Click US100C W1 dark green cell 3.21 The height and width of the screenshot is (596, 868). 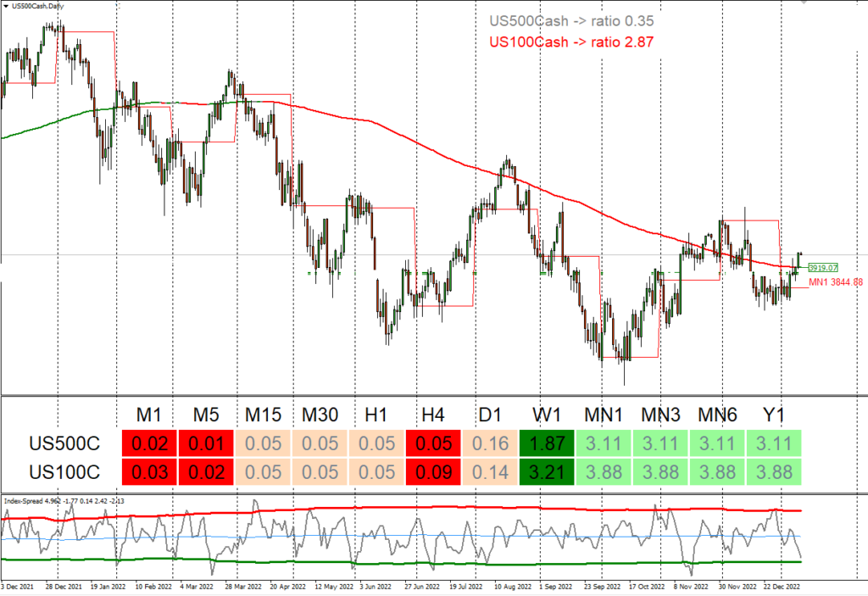[x=547, y=472]
